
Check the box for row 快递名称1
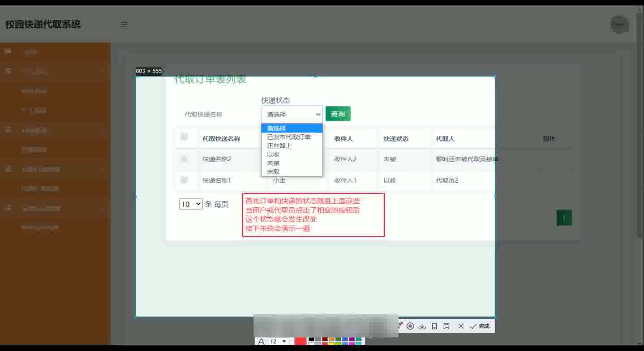[184, 180]
